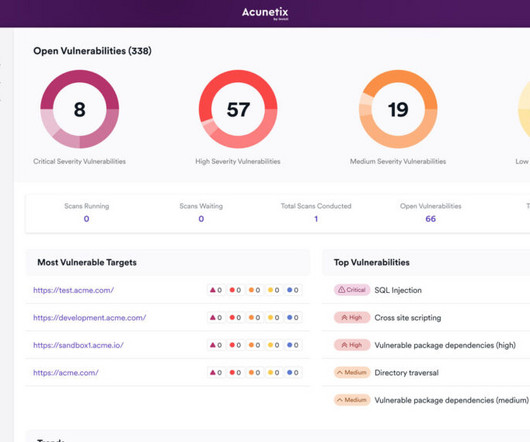
Task: Click critical triangle count for test.acme.com
Action: pos(216,290)
